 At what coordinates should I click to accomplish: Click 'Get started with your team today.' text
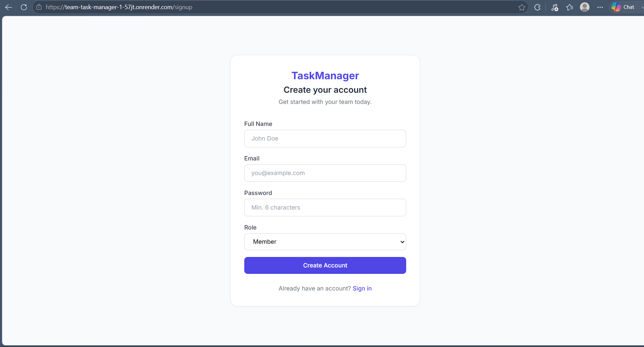coord(325,102)
